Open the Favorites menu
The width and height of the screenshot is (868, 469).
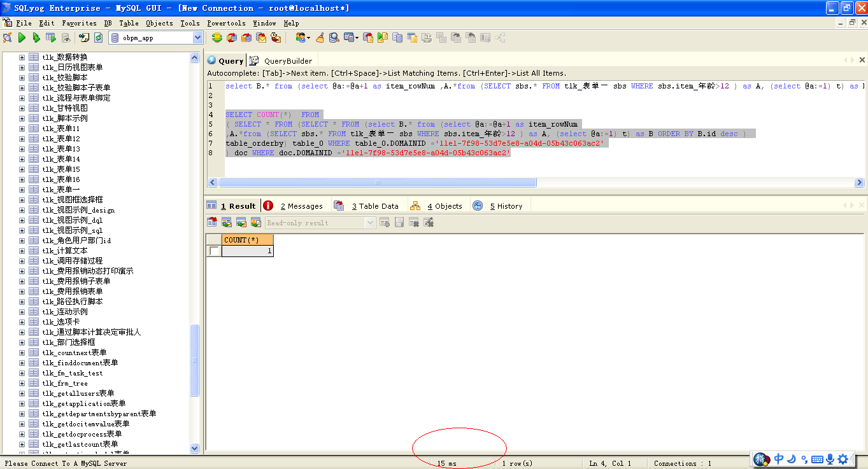tap(79, 23)
